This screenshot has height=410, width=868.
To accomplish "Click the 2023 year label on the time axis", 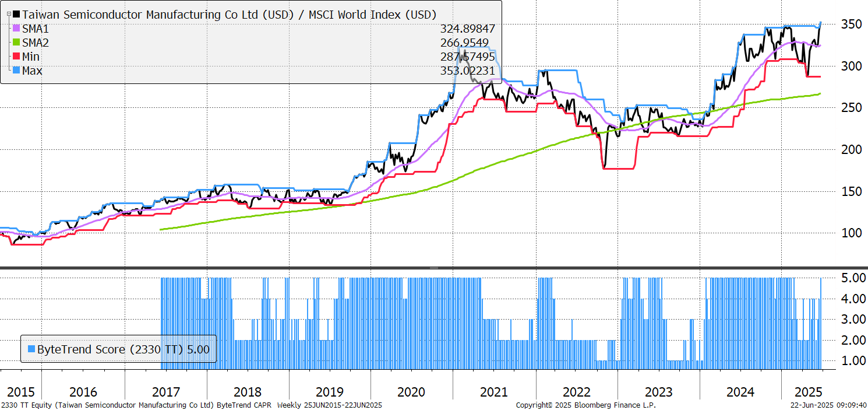I will tap(658, 392).
